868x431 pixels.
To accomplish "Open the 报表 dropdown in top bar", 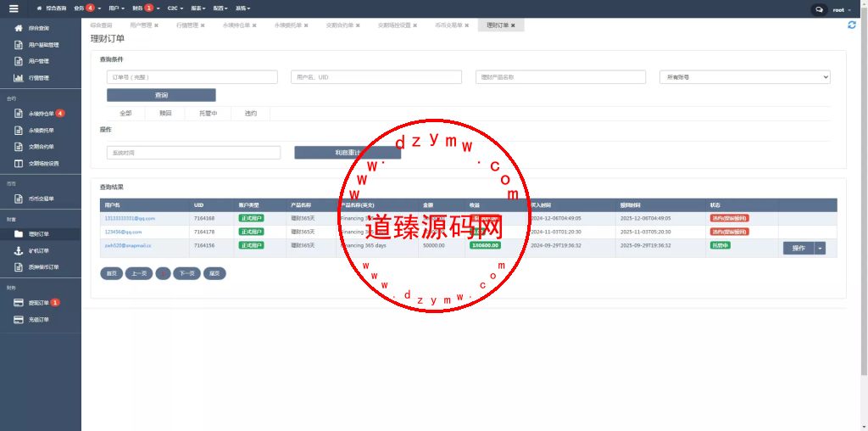I will (x=198, y=8).
